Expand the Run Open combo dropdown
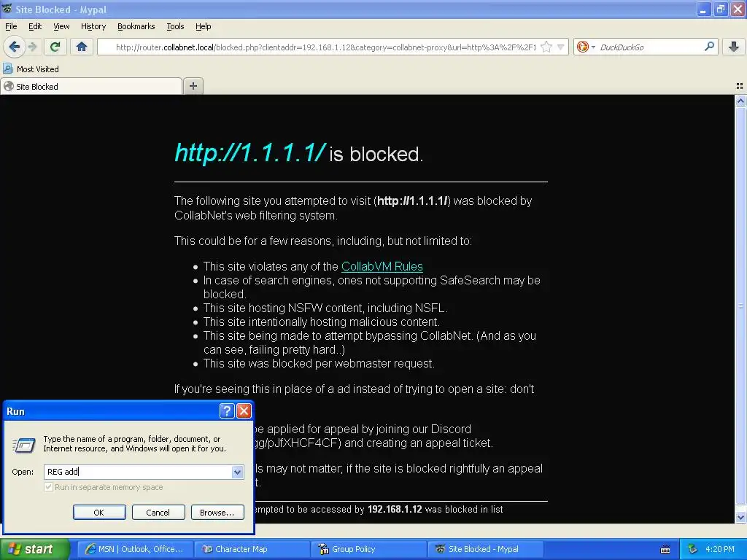 [x=238, y=472]
